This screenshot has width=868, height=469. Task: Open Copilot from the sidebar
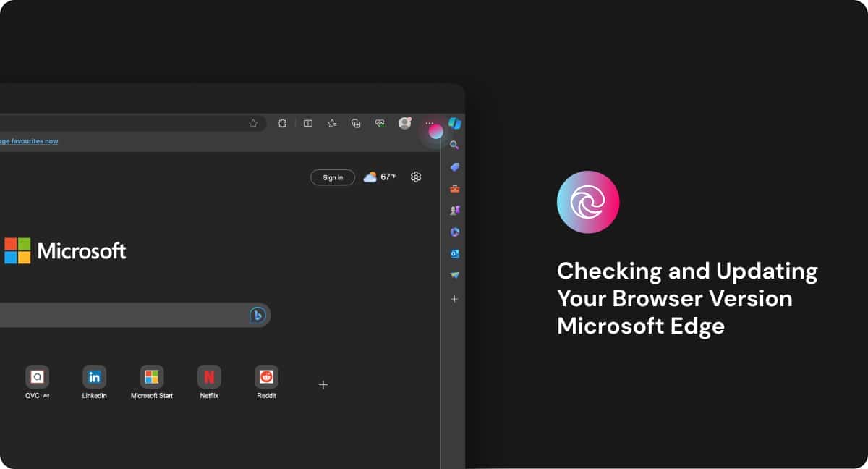(x=455, y=123)
